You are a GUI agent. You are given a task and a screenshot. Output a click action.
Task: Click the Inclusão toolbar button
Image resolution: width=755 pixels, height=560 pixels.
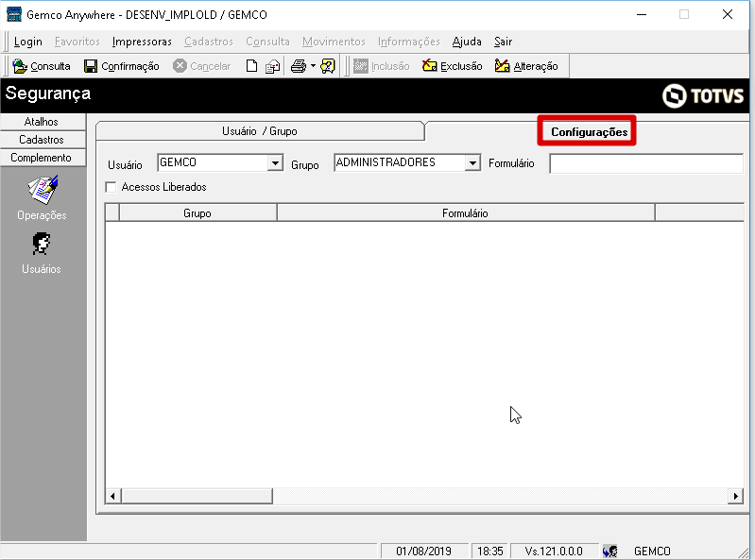(382, 66)
